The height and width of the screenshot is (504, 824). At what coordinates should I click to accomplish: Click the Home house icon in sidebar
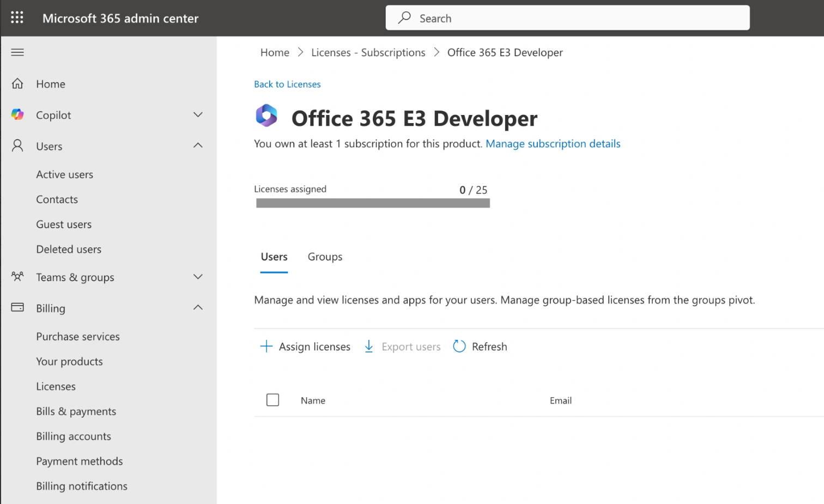pos(17,84)
